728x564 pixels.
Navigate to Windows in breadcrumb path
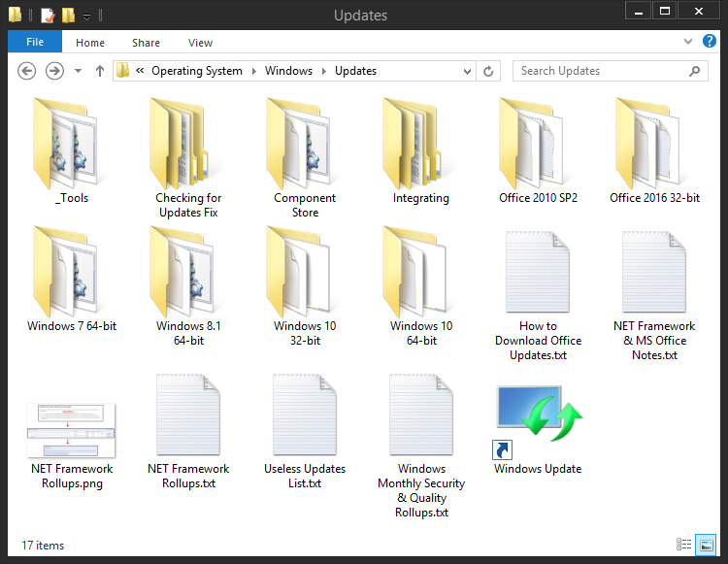288,71
